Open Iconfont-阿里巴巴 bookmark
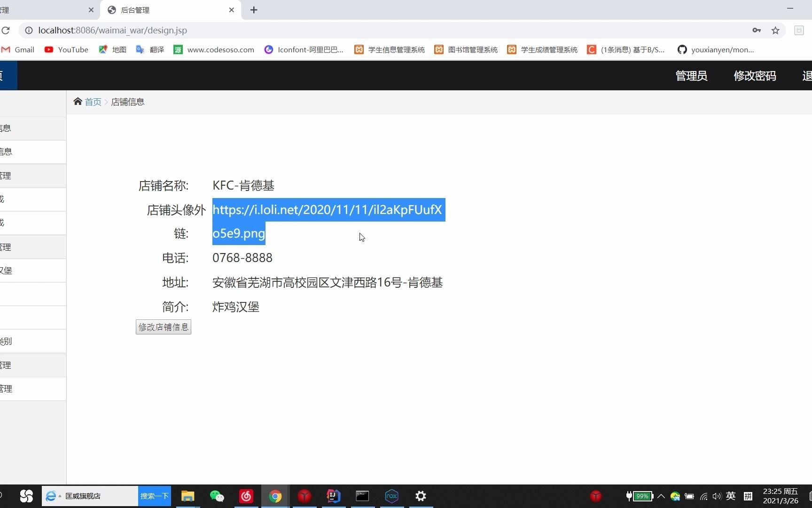Screen dimensions: 812x508 [x=304, y=50]
